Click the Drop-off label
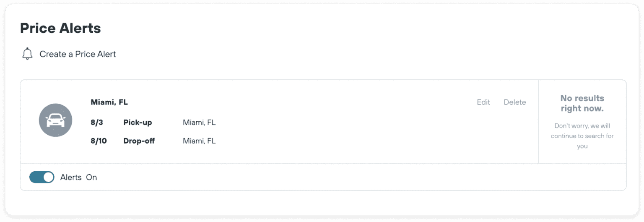 click(139, 141)
